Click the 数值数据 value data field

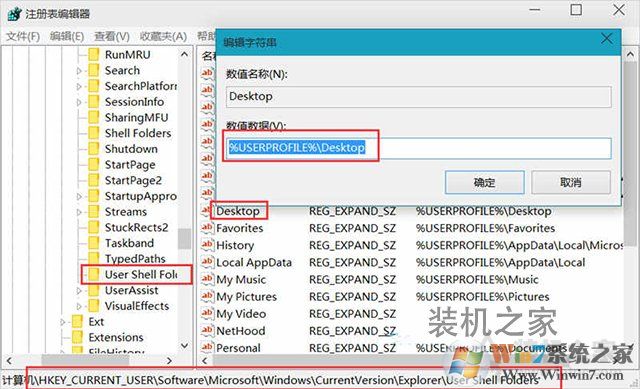pos(418,148)
